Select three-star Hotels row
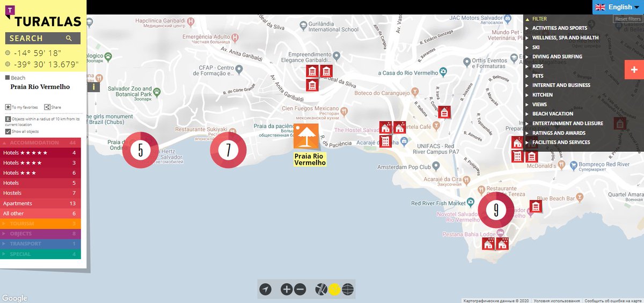This screenshot has width=644, height=303. point(40,173)
